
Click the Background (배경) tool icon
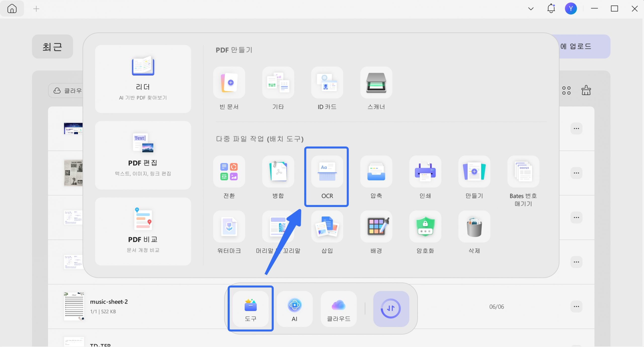pyautogui.click(x=376, y=227)
